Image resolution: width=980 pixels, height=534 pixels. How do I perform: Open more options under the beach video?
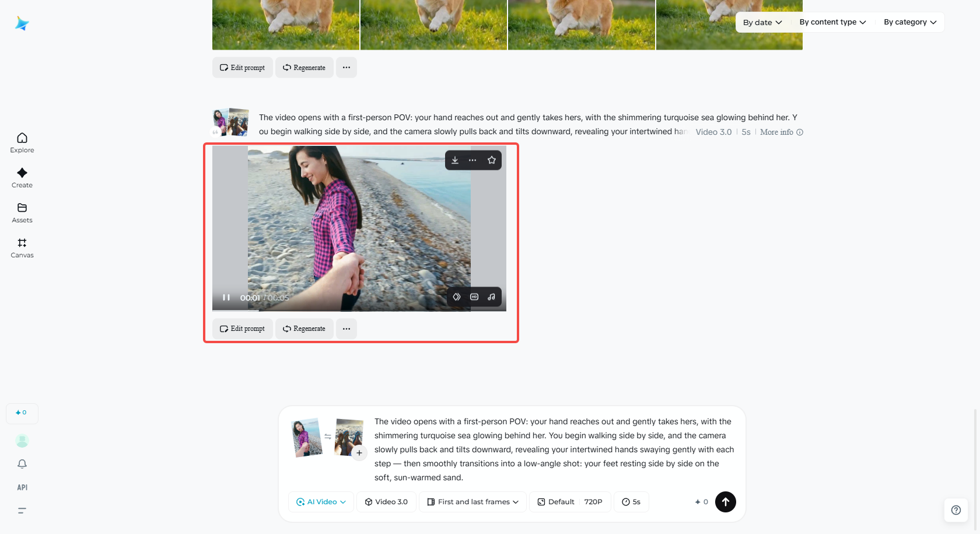pos(346,329)
